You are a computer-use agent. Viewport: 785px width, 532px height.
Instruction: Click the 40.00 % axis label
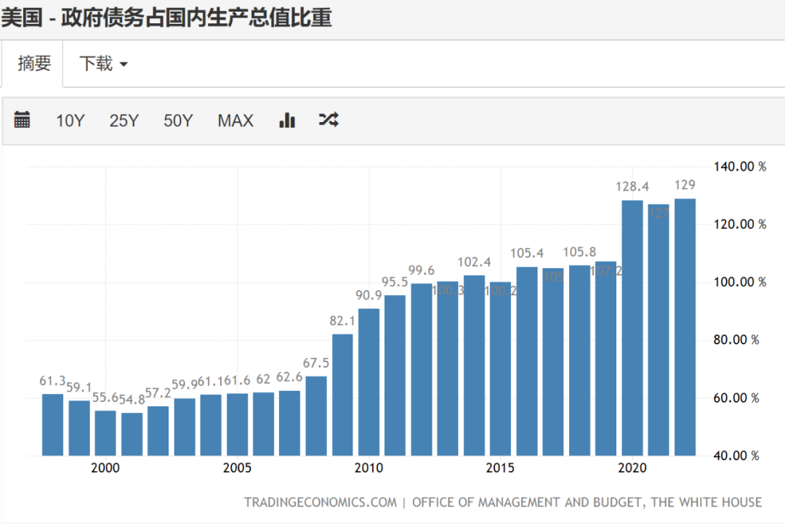[736, 456]
